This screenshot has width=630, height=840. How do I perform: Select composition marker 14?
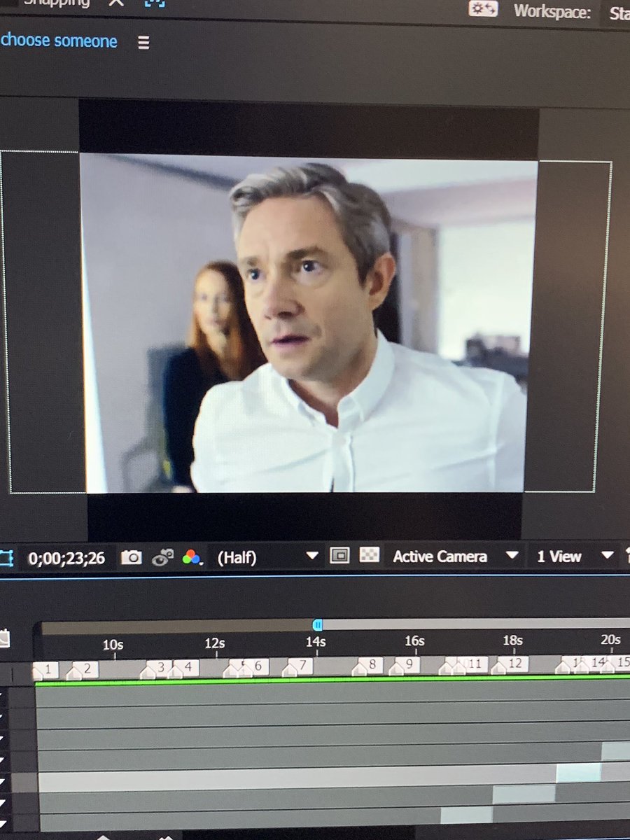click(594, 663)
